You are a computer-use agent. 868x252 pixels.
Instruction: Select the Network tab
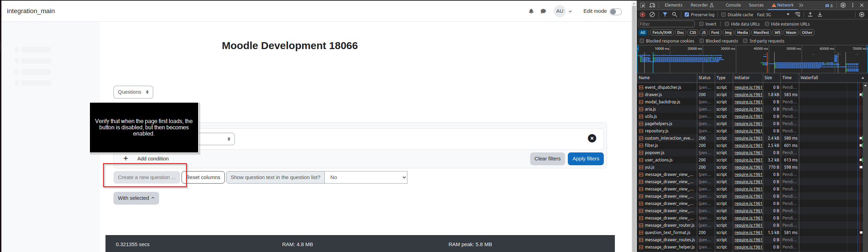[x=783, y=5]
